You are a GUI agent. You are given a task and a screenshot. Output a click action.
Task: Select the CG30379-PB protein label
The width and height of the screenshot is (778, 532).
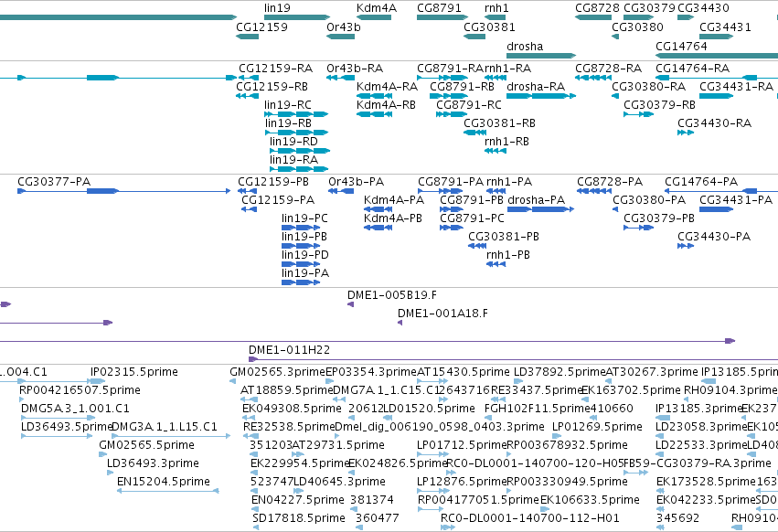tap(659, 218)
